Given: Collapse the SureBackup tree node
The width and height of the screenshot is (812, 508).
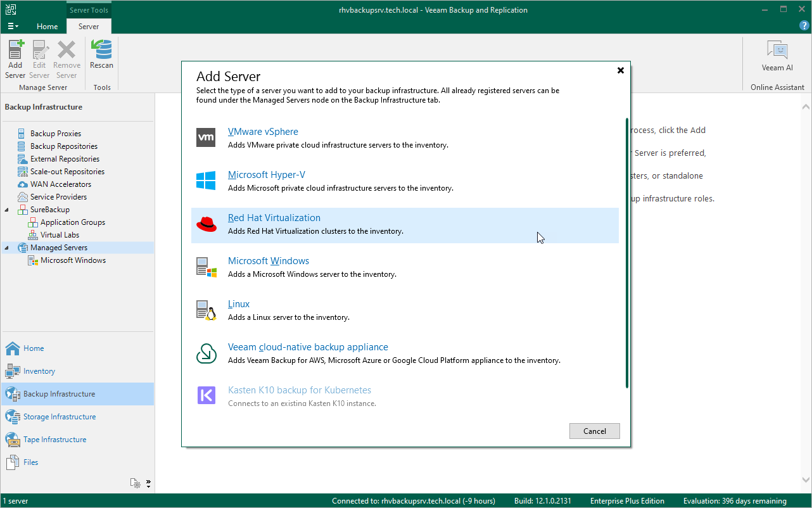Looking at the screenshot, I should point(7,210).
